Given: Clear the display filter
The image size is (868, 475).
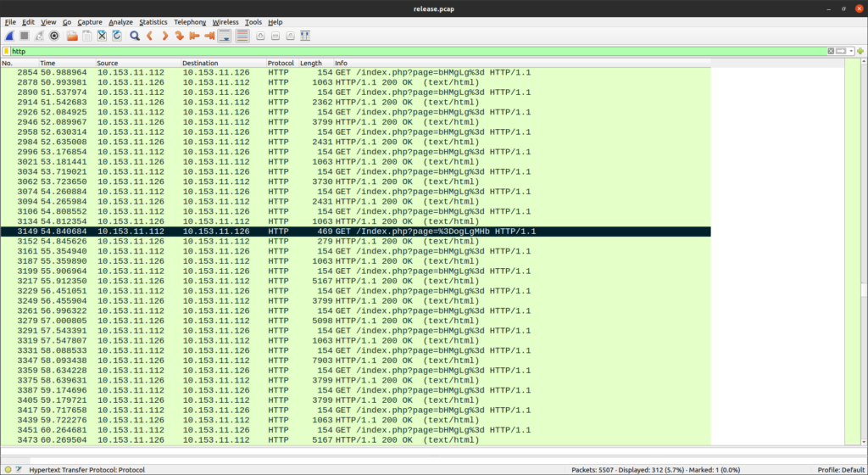Looking at the screenshot, I should (x=831, y=51).
